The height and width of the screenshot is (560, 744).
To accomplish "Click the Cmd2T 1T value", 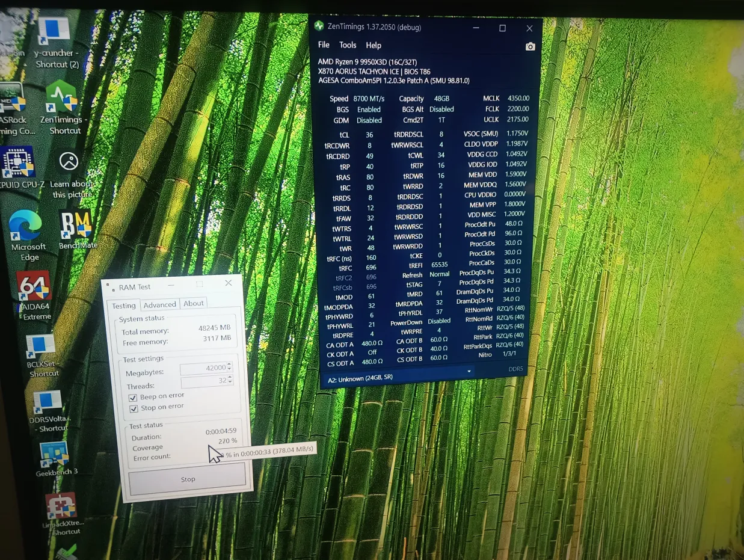I will (441, 120).
